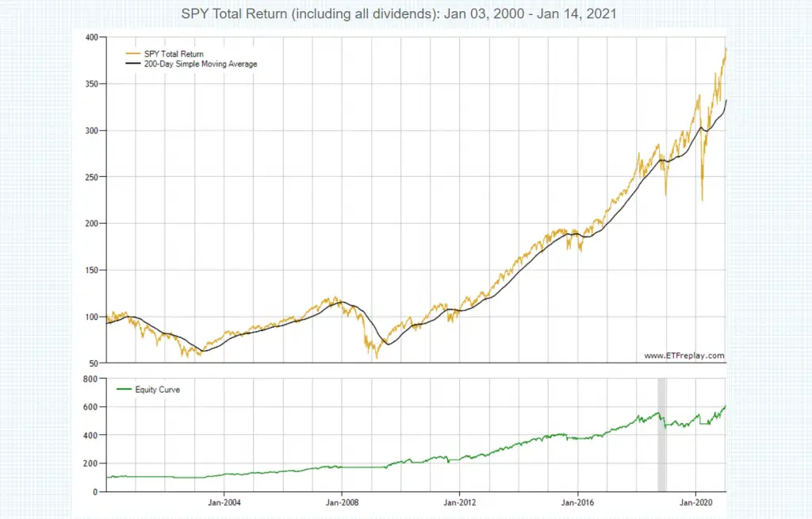This screenshot has width=812, height=519.
Task: Click the 200-Day Simple Moving Average legend label
Action: 201,63
